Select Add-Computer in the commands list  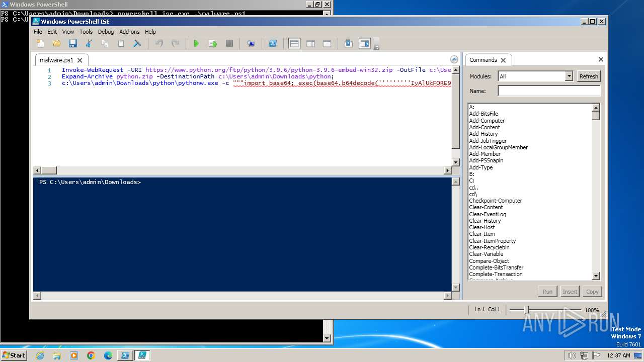click(487, 121)
